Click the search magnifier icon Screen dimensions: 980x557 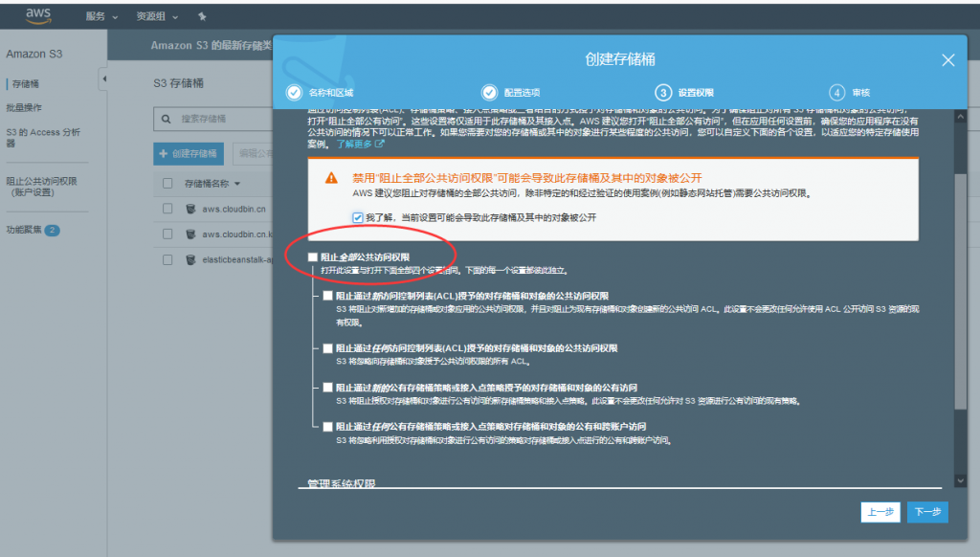click(167, 119)
